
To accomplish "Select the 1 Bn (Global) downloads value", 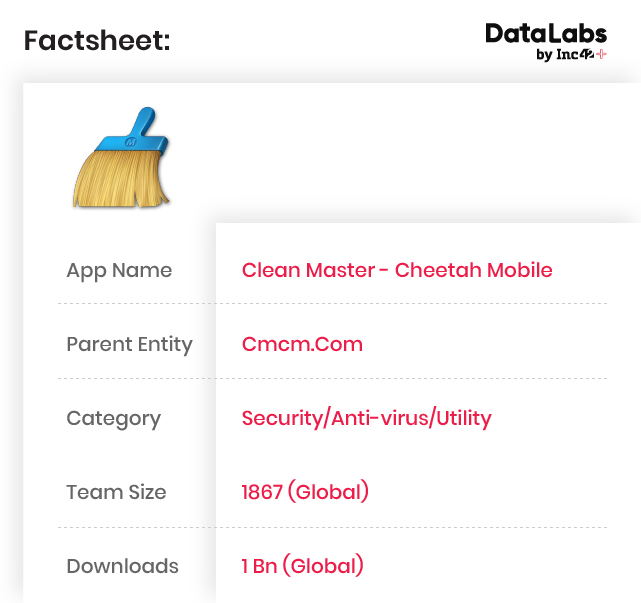I will (302, 566).
